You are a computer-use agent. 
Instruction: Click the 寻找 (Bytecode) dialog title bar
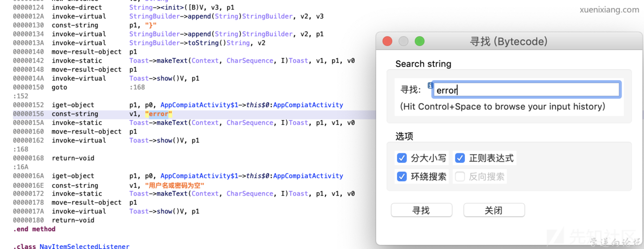pyautogui.click(x=509, y=41)
